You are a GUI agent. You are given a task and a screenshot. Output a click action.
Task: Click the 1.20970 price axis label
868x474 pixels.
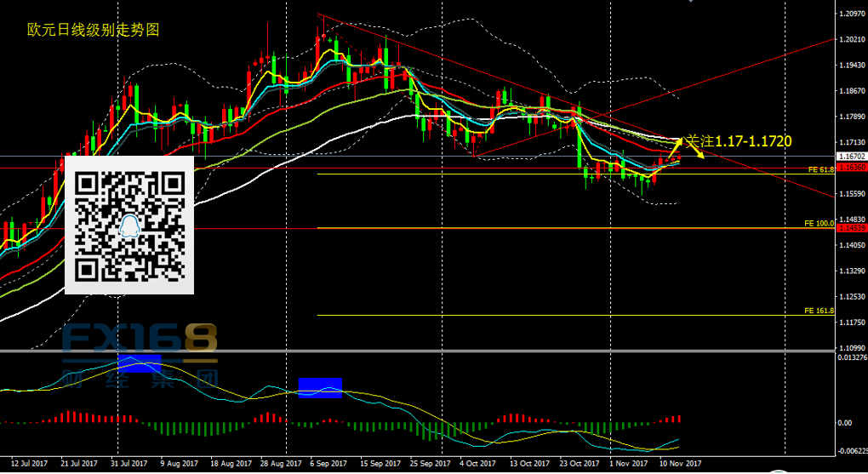[x=852, y=14]
